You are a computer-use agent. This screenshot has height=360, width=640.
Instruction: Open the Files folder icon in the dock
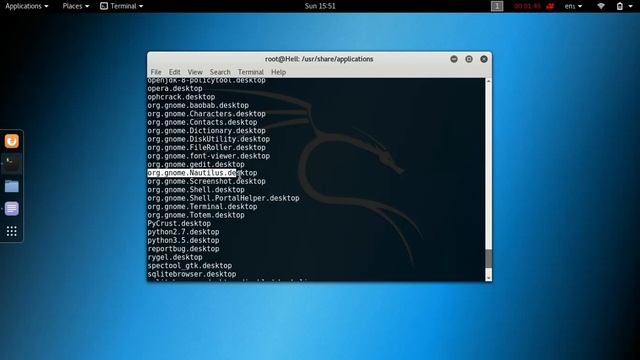tap(11, 186)
